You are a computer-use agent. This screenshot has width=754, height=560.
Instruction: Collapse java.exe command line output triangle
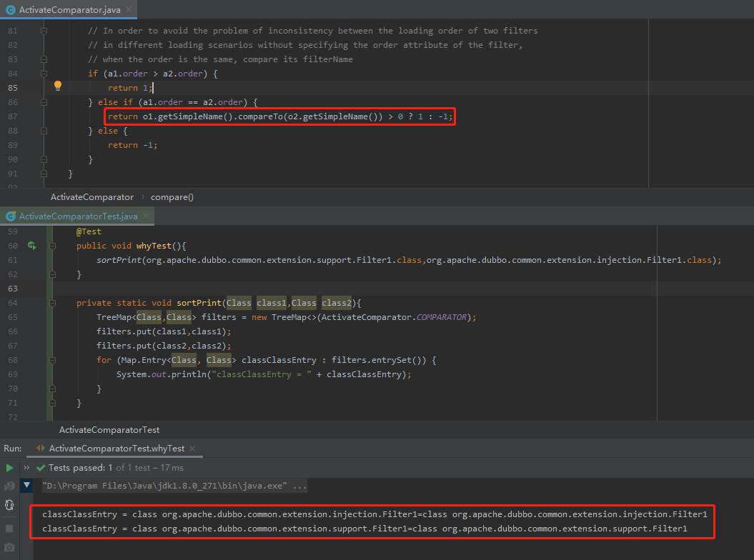(x=27, y=486)
